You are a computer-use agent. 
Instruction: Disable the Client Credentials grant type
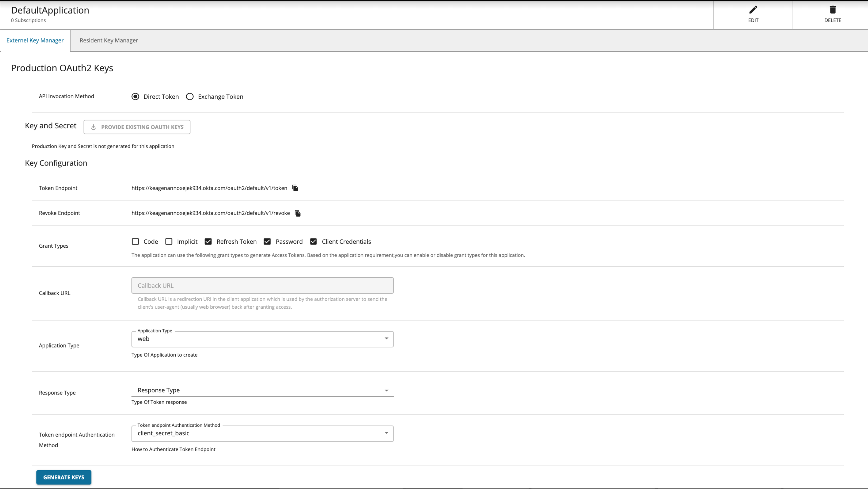(x=314, y=242)
